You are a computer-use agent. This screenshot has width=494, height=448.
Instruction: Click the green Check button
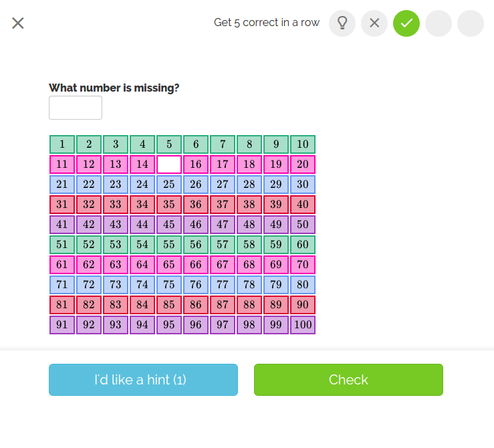coord(348,380)
